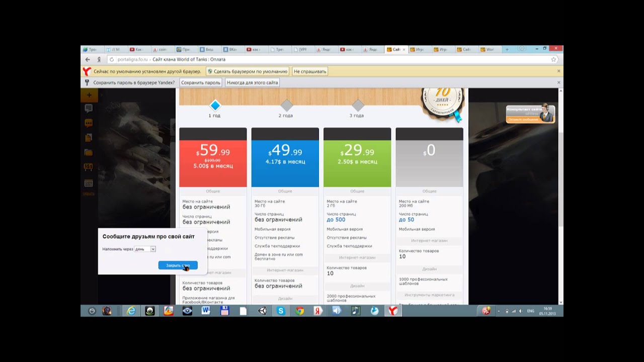Click Домен в зоне ru или com бесплатно
Viewport: 644px width, 362px height.
[x=279, y=256]
